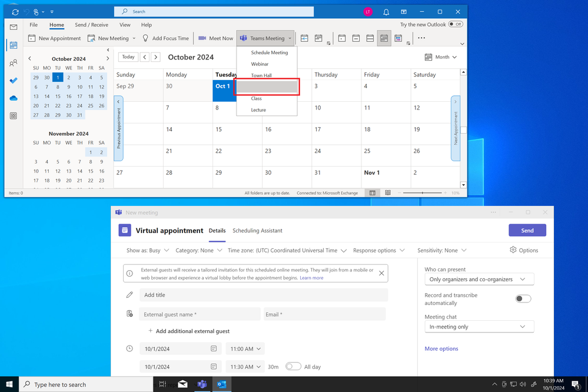Open end date calendar picker icon
588x392 pixels.
click(x=214, y=367)
